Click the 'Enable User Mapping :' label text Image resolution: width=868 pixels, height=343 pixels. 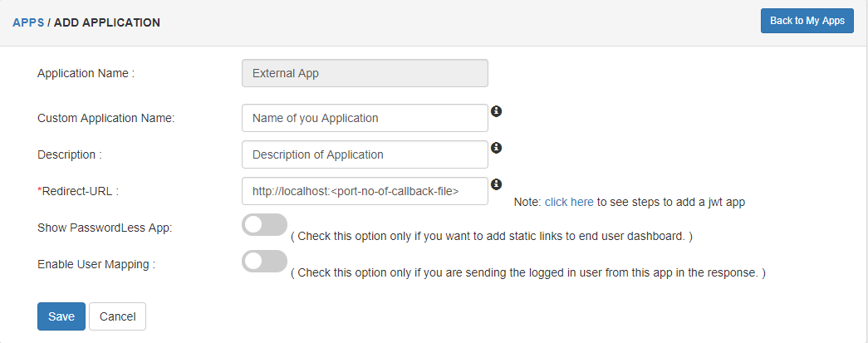click(96, 264)
